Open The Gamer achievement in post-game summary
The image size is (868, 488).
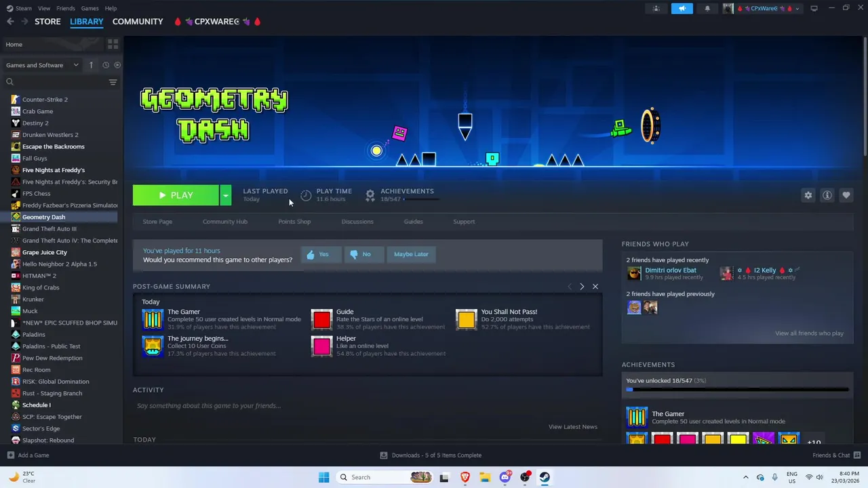[221, 319]
